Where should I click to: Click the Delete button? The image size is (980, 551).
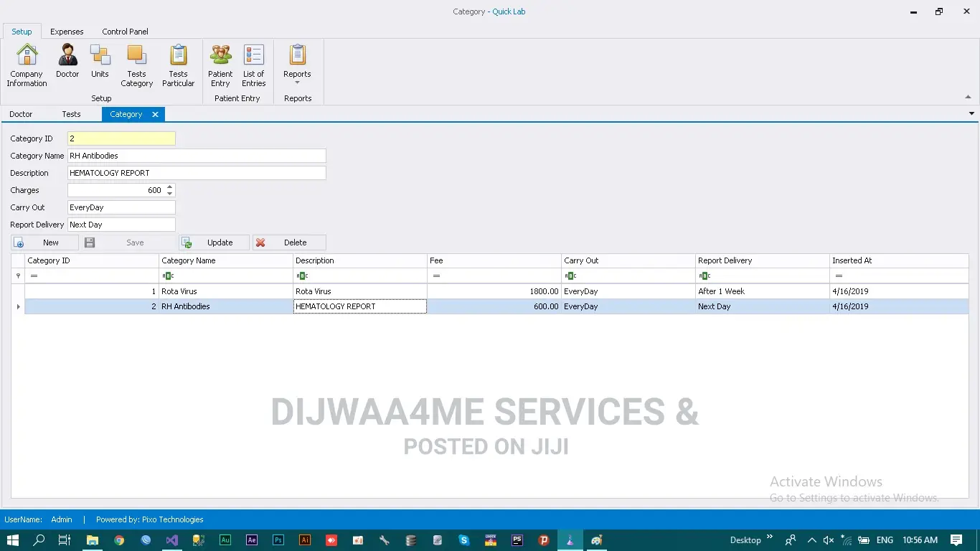[x=289, y=242]
